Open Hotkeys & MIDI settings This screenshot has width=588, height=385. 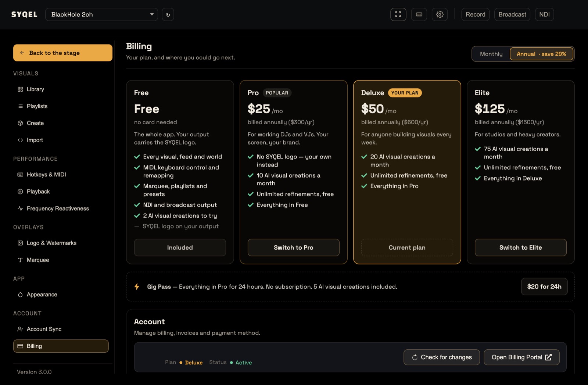(61, 175)
